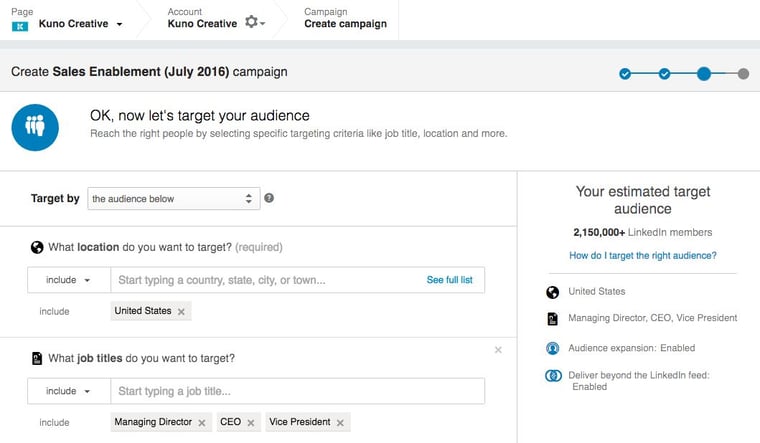760x443 pixels.
Task: Click the audience people icon
Action: 37,127
